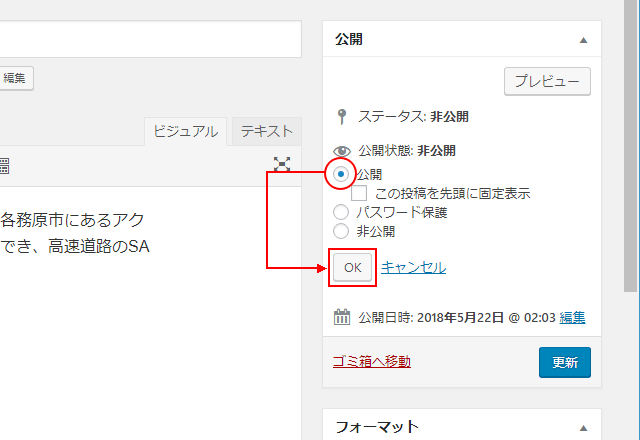Click the フォーマット panel heading

pyautogui.click(x=377, y=427)
